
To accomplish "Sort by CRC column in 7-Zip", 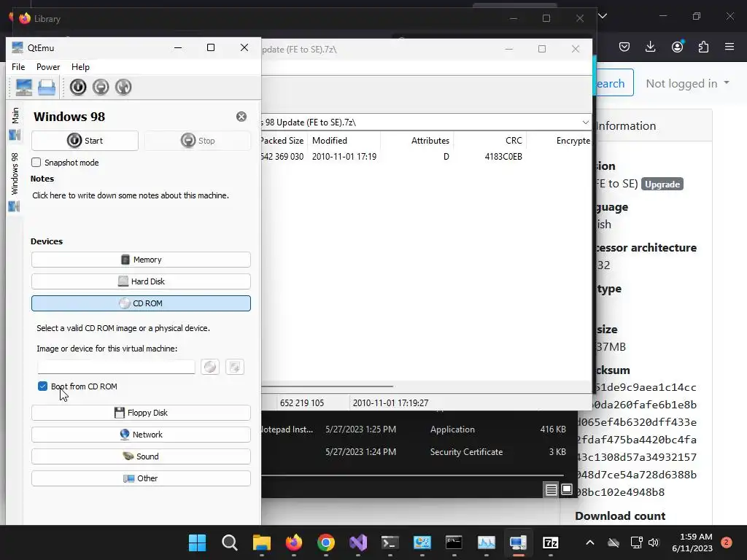I will [x=489, y=141].
